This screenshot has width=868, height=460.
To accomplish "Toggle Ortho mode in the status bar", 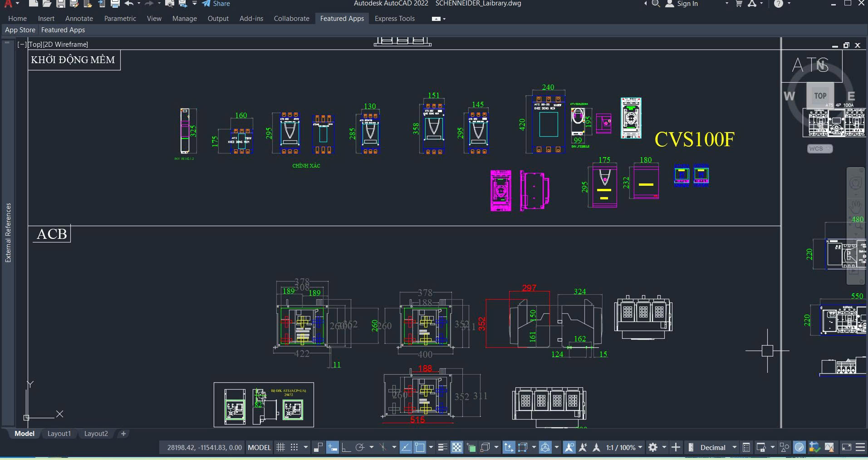I will tap(346, 447).
